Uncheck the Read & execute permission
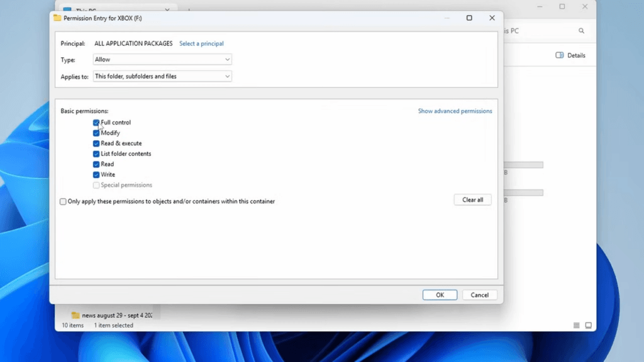This screenshot has height=362, width=644. [x=96, y=143]
